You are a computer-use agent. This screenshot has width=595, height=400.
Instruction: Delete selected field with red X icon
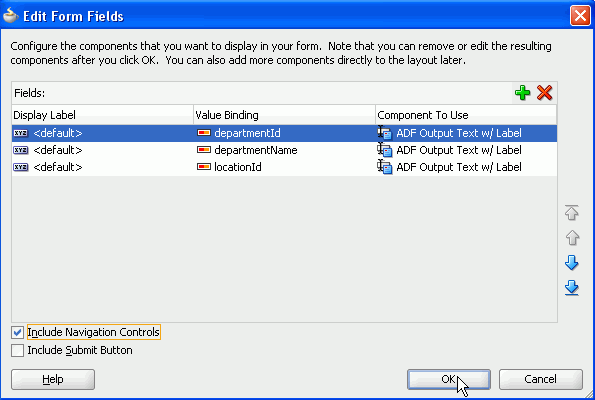[x=544, y=93]
